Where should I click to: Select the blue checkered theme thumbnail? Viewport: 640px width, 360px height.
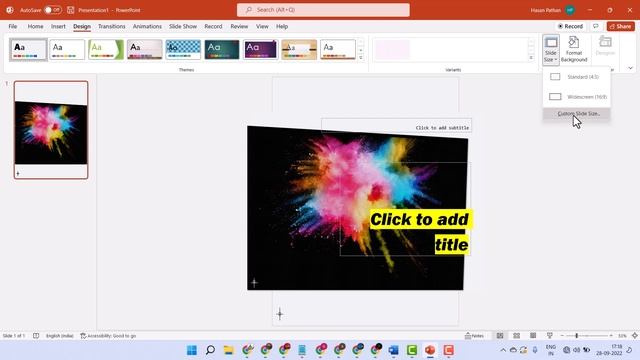[x=183, y=50]
